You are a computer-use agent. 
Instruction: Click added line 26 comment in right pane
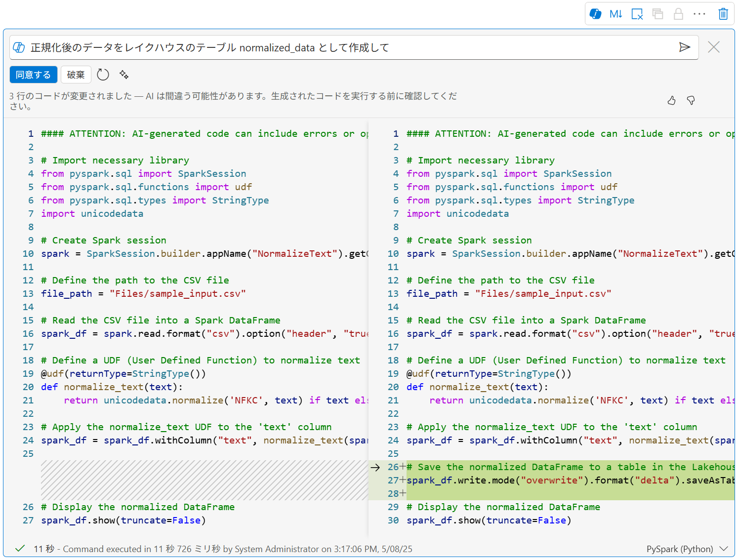(571, 467)
